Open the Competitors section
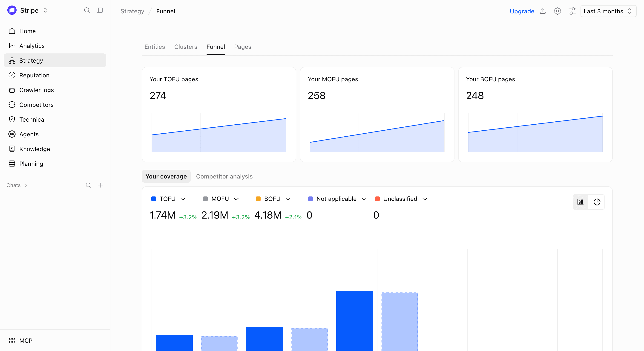 [x=55, y=105]
